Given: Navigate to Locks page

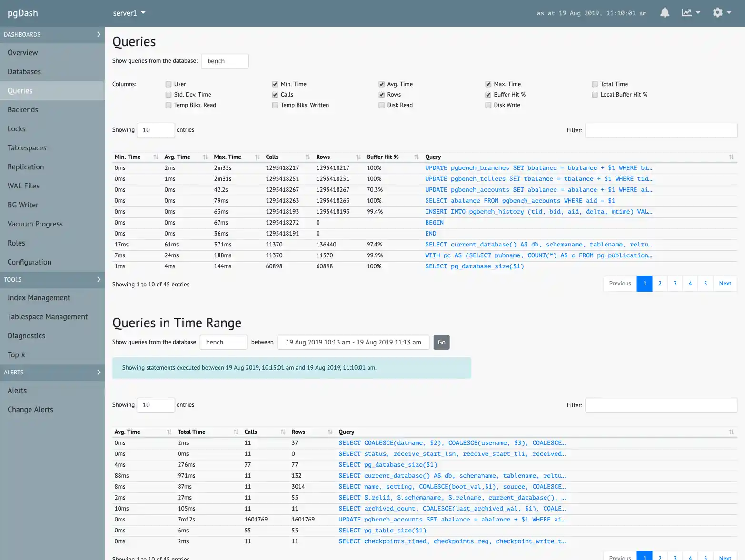Looking at the screenshot, I should click(x=17, y=129).
